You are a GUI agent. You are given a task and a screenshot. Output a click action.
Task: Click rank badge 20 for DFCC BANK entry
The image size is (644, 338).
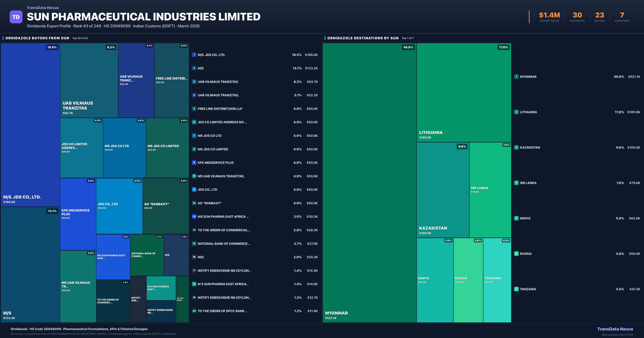[194, 311]
